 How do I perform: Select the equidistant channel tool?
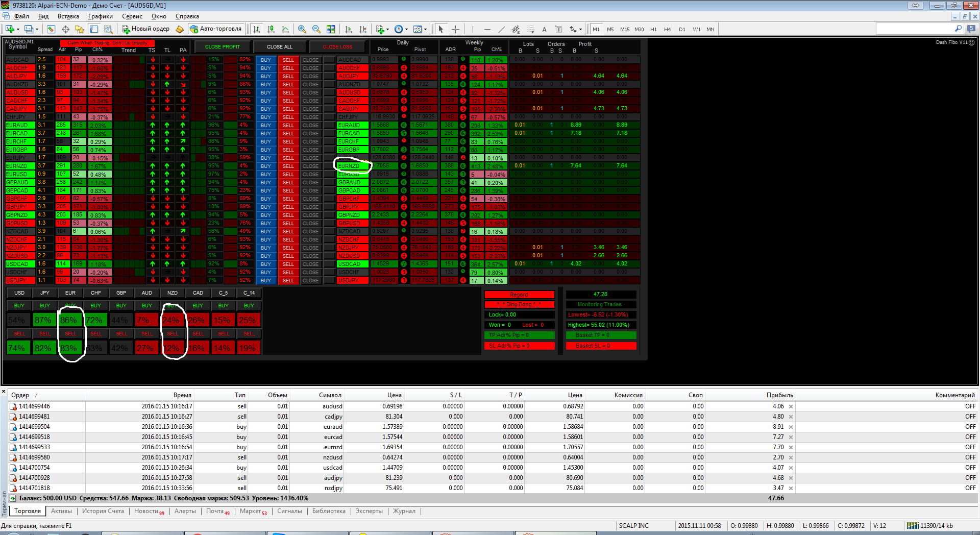point(516,29)
